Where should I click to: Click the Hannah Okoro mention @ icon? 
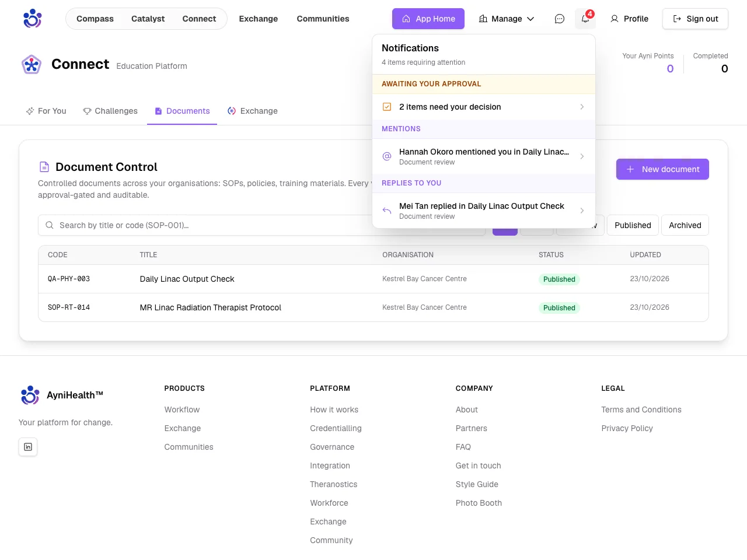point(387,156)
